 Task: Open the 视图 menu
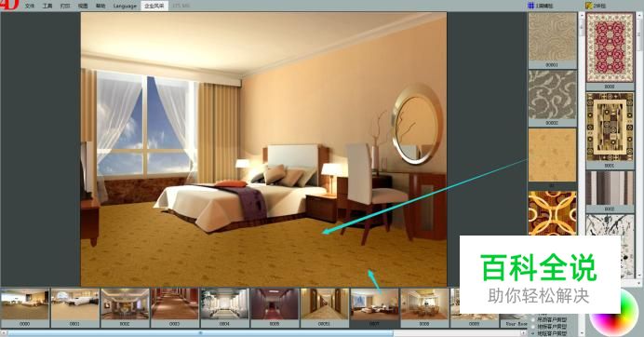(x=83, y=6)
